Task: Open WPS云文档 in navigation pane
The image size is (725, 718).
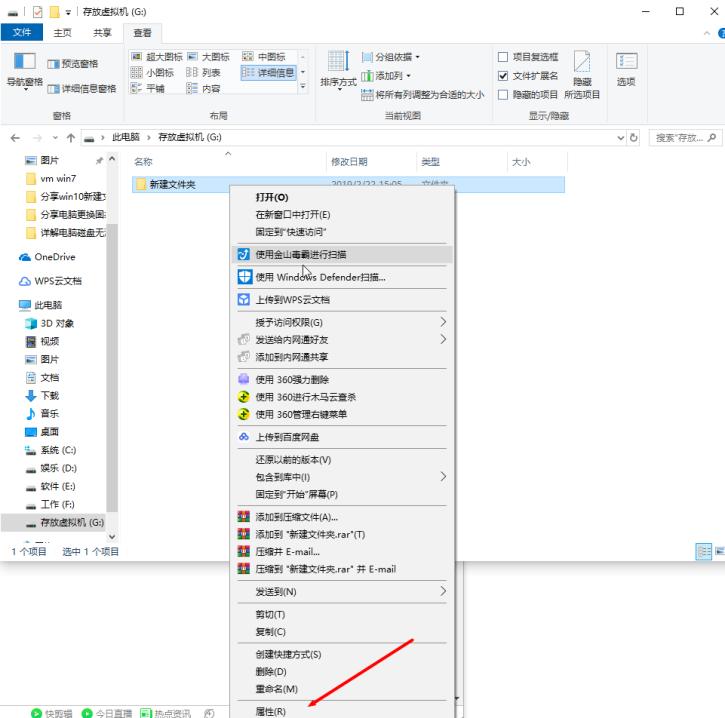Action: click(51, 281)
